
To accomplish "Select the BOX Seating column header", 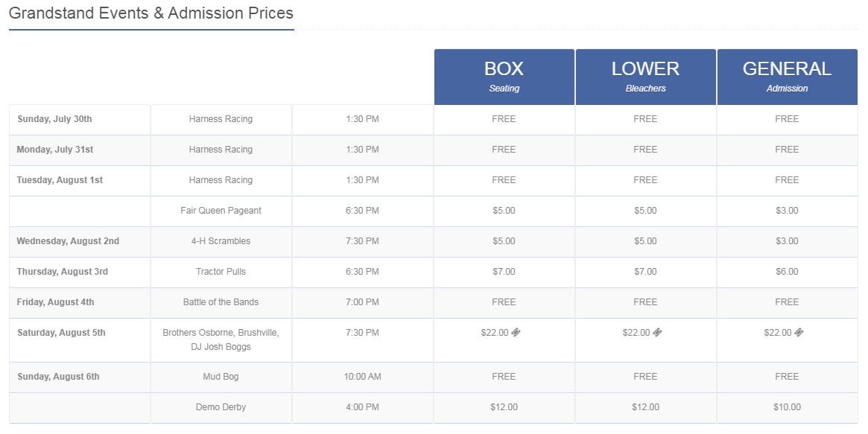I will pos(504,77).
